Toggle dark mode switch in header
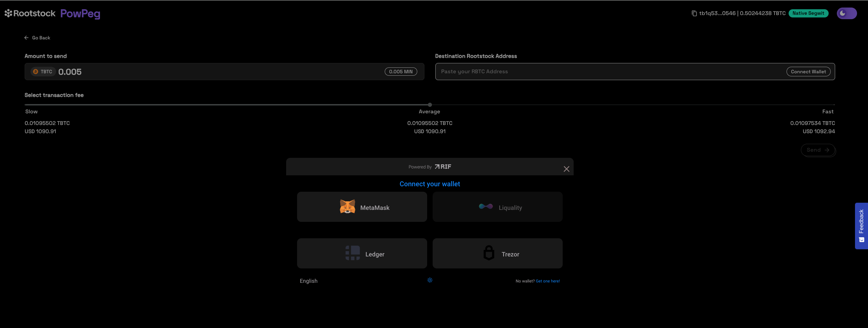 pos(846,13)
